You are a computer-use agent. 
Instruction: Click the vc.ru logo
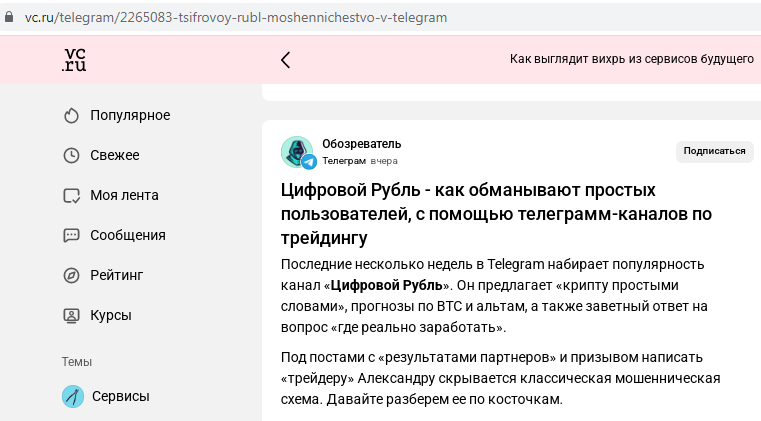[74, 59]
